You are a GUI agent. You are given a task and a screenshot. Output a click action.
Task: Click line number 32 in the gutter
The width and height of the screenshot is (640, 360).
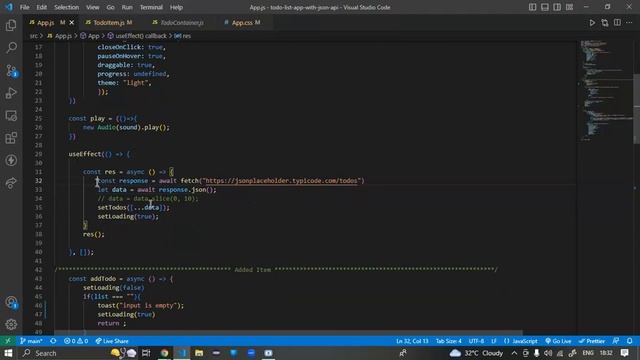point(38,180)
